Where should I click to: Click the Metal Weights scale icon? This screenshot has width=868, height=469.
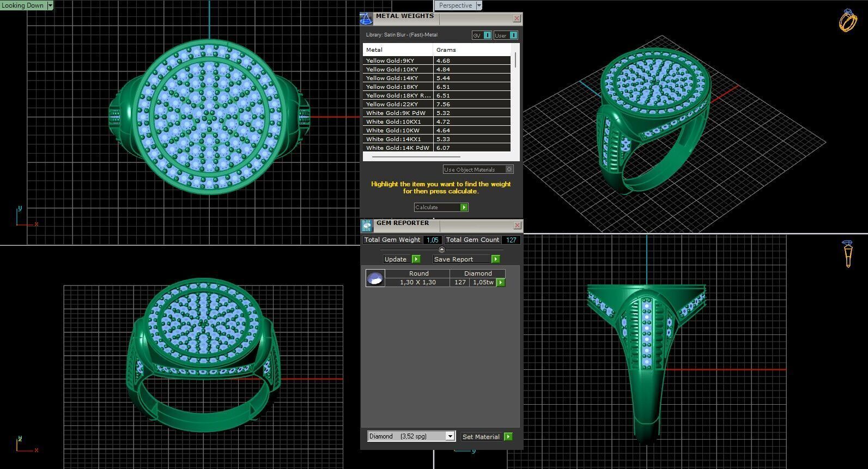366,19
